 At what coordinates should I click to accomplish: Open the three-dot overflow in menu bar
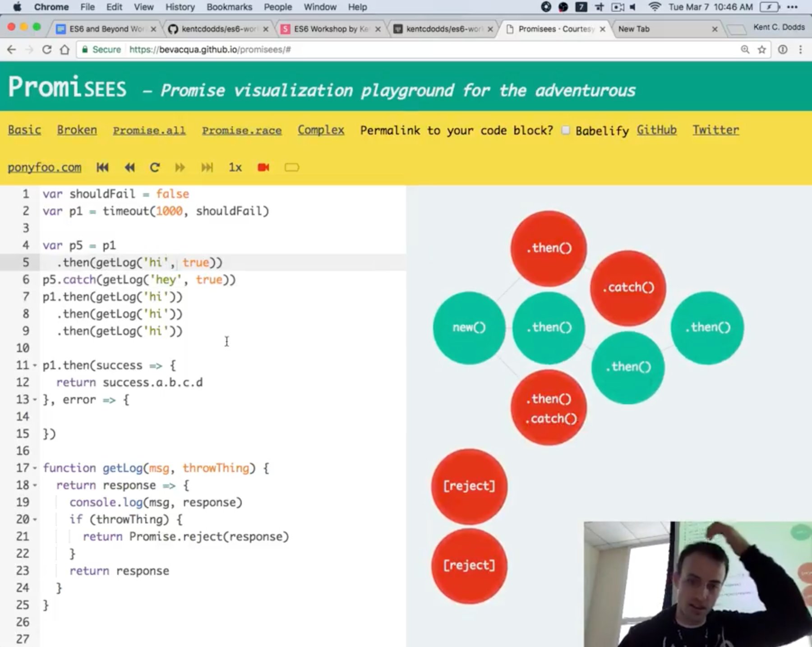pos(793,7)
